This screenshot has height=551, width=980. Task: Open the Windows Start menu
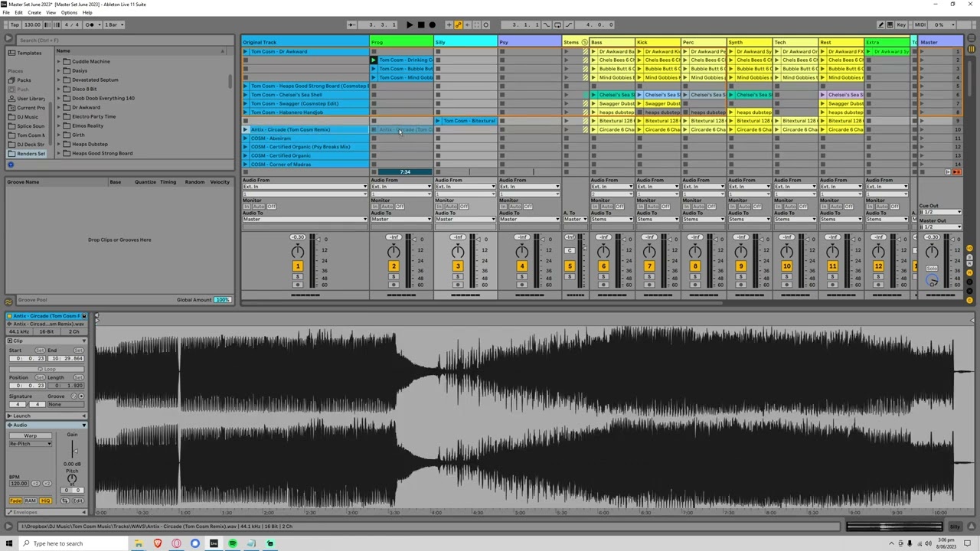tap(9, 543)
